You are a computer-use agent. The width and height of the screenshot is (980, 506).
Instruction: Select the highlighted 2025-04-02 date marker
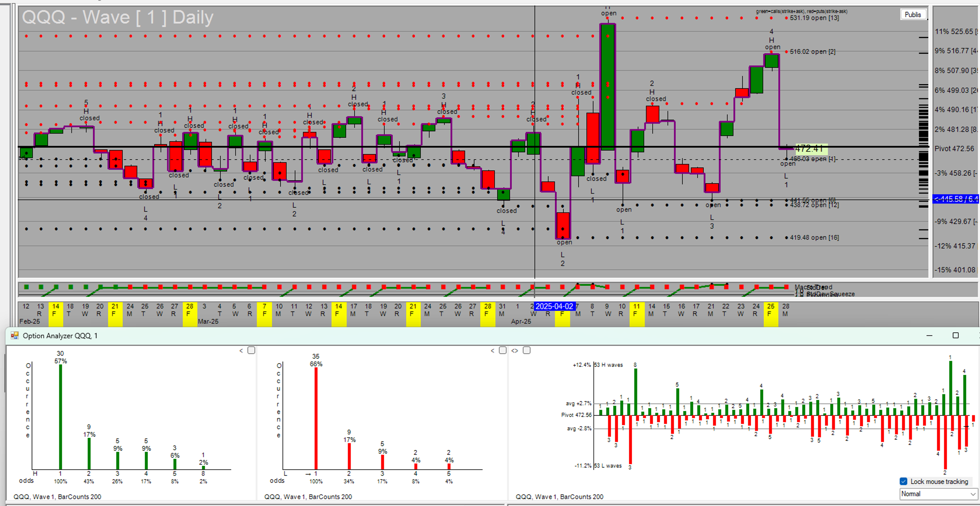click(554, 306)
